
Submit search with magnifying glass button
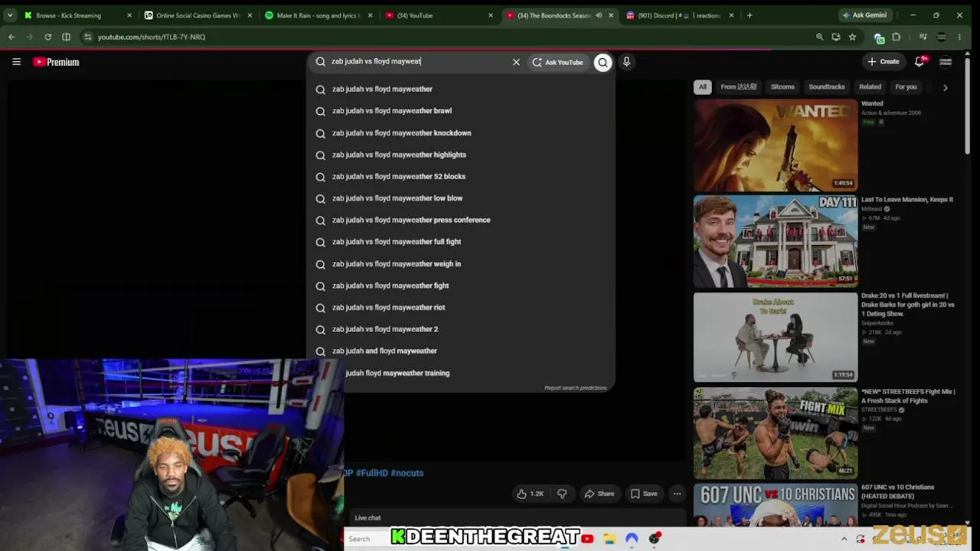coord(603,62)
